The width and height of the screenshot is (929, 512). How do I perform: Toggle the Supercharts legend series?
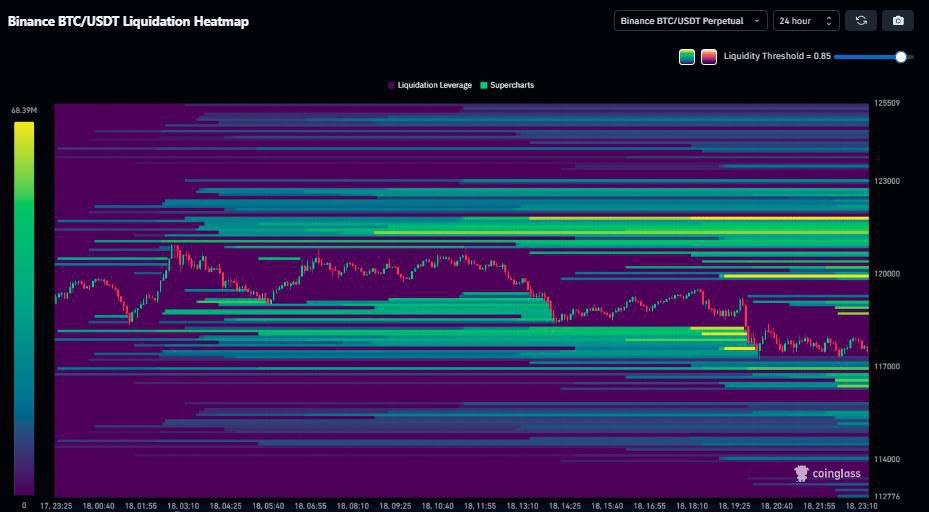click(x=507, y=85)
